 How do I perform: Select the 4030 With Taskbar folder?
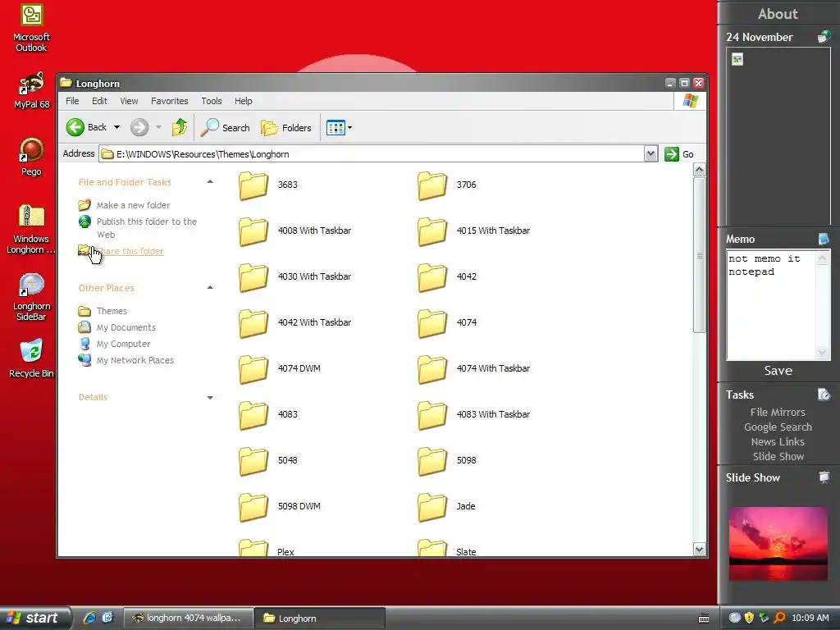point(295,277)
